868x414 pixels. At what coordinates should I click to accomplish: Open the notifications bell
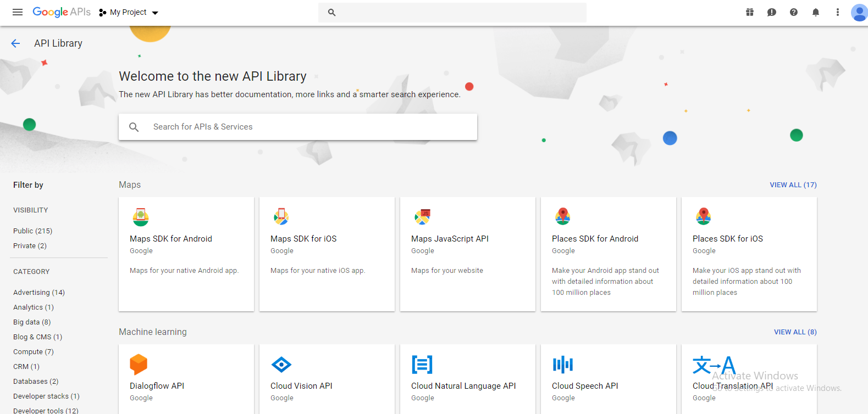tap(816, 12)
